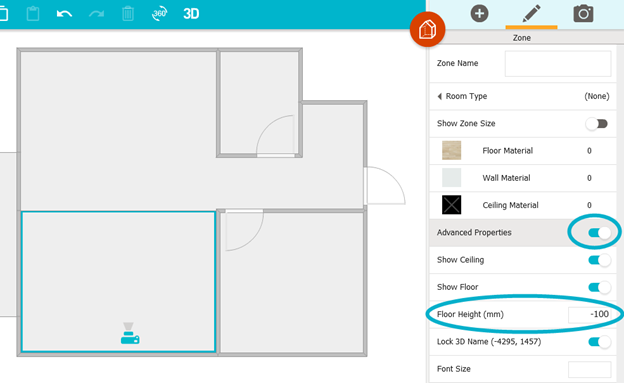624x383 pixels.
Task: Toggle the Show Floor switch
Action: click(x=599, y=287)
